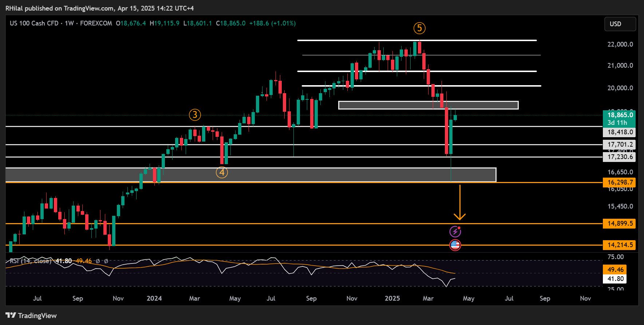The width and height of the screenshot is (644, 325).
Task: Click the orange downward projection arrow
Action: [460, 202]
